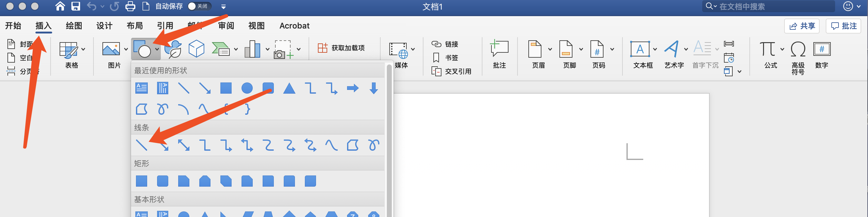868x217 pixels.
Task: Save the document with the disk icon
Action: pyautogui.click(x=76, y=6)
